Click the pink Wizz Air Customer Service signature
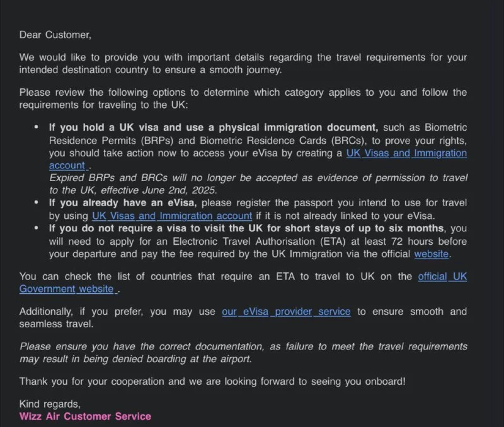Image resolution: width=504 pixels, height=427 pixels. pyautogui.click(x=85, y=416)
